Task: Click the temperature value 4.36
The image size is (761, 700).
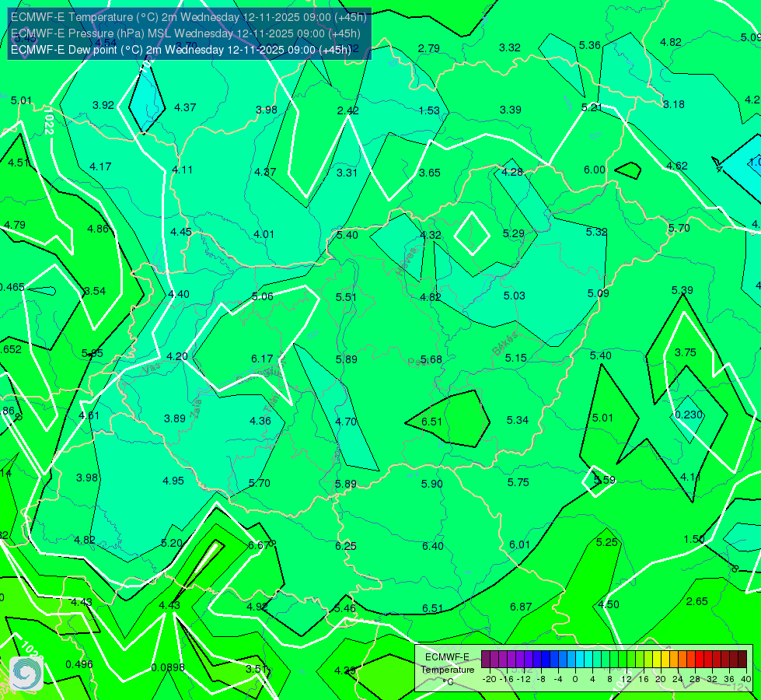Action: pyautogui.click(x=260, y=421)
